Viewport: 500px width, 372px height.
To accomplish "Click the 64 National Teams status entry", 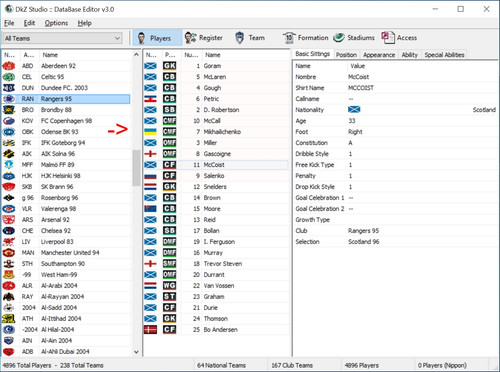I will pyautogui.click(x=221, y=365).
